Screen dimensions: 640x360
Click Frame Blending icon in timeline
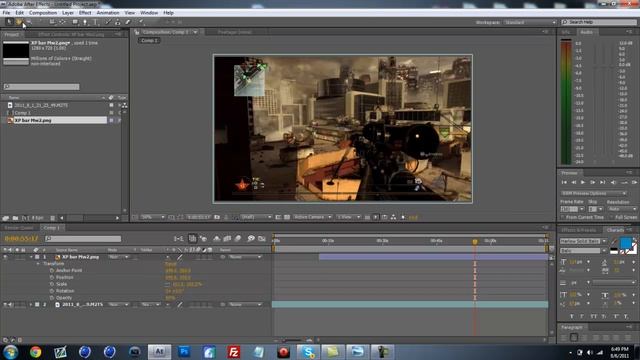tap(227, 238)
